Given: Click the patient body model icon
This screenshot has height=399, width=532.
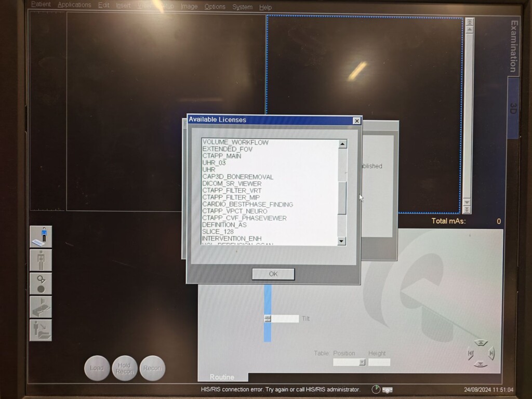Looking at the screenshot, I should [41, 260].
